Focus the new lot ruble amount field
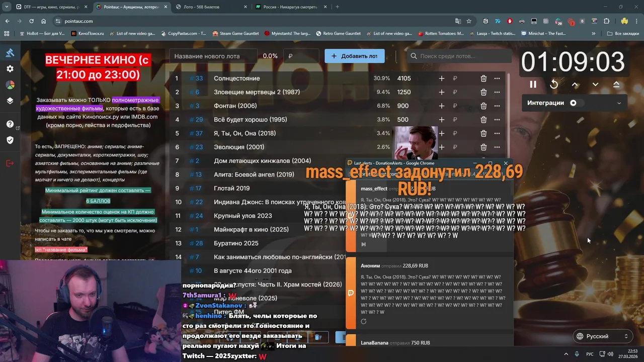The width and height of the screenshot is (644, 362). pos(301,56)
